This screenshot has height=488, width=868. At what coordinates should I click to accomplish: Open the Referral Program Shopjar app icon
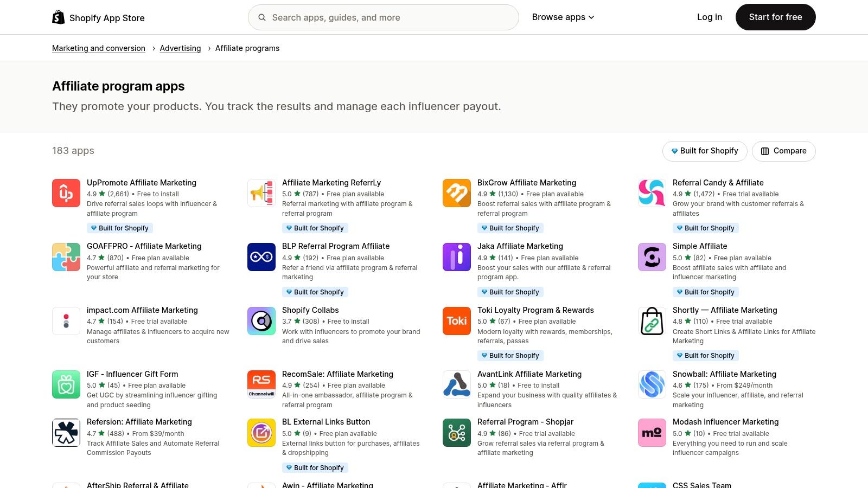pyautogui.click(x=457, y=433)
